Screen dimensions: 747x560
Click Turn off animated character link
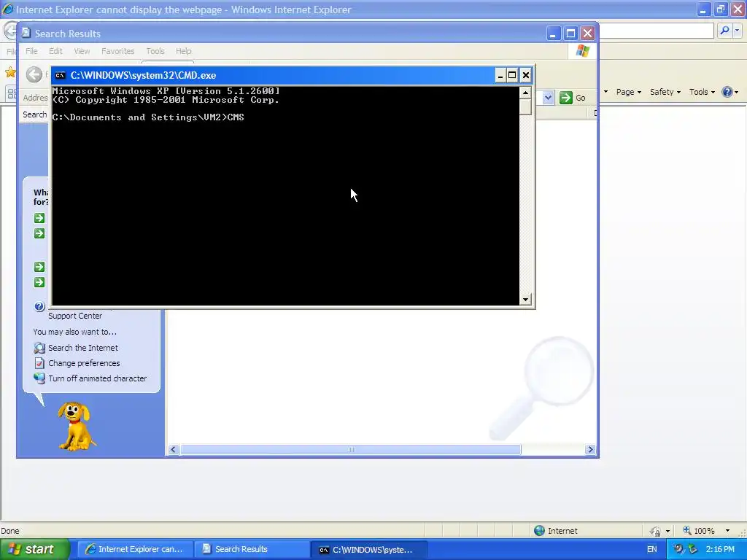coord(97,378)
